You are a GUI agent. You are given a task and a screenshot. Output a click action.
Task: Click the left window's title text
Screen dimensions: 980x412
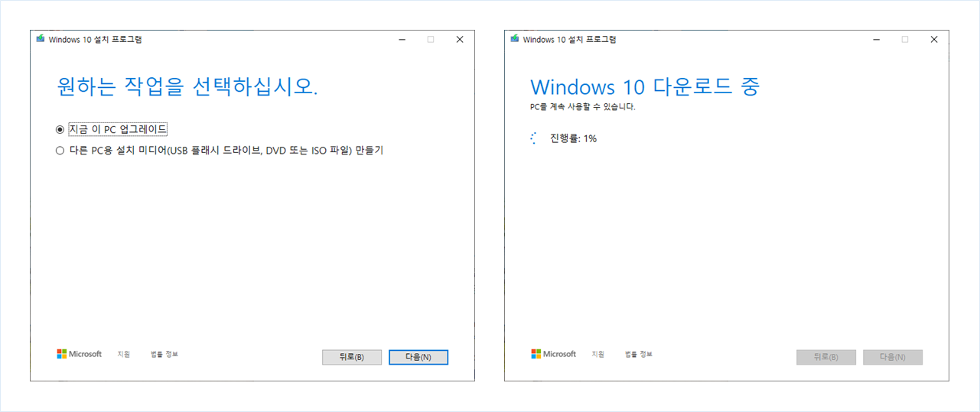pyautogui.click(x=95, y=40)
